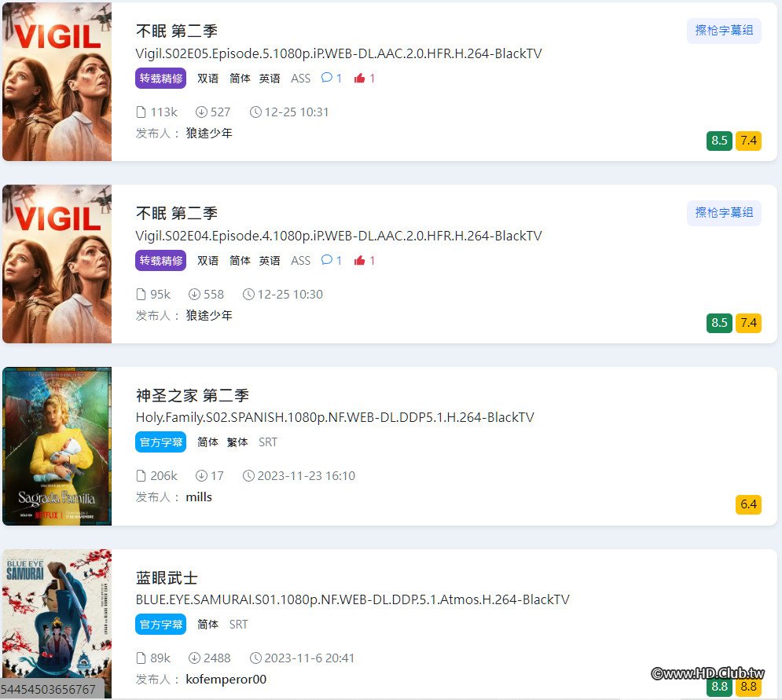Click download count icon beside 527
This screenshot has width=782, height=700.
[x=201, y=112]
